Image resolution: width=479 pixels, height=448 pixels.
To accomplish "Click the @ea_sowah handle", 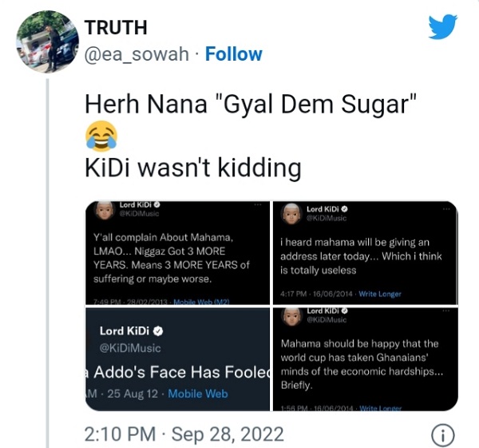I will (137, 54).
